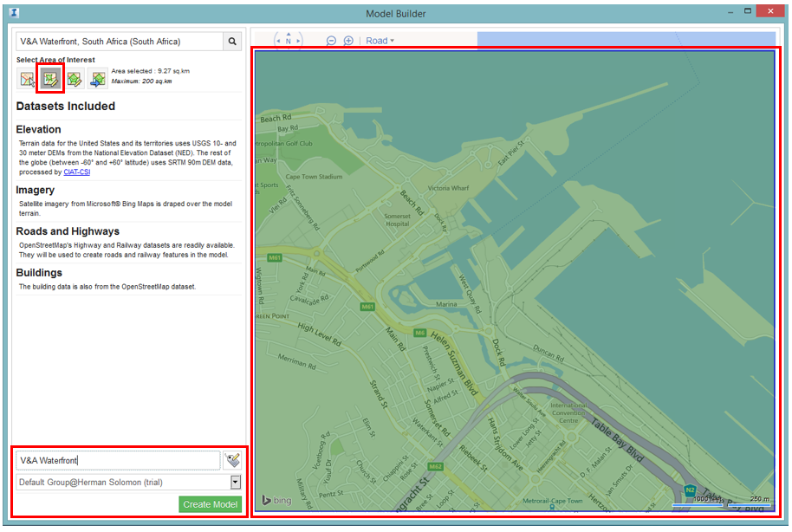Activate the draw rectangle area tool
Image resolution: width=792 pixels, height=532 pixels.
click(50, 80)
